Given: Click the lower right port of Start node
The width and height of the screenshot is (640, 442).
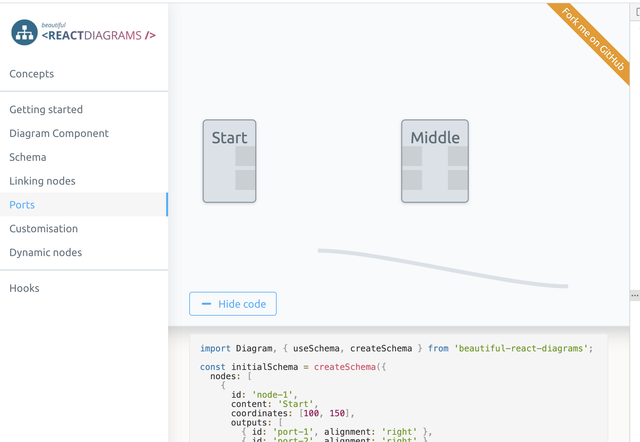Looking at the screenshot, I should [x=245, y=180].
